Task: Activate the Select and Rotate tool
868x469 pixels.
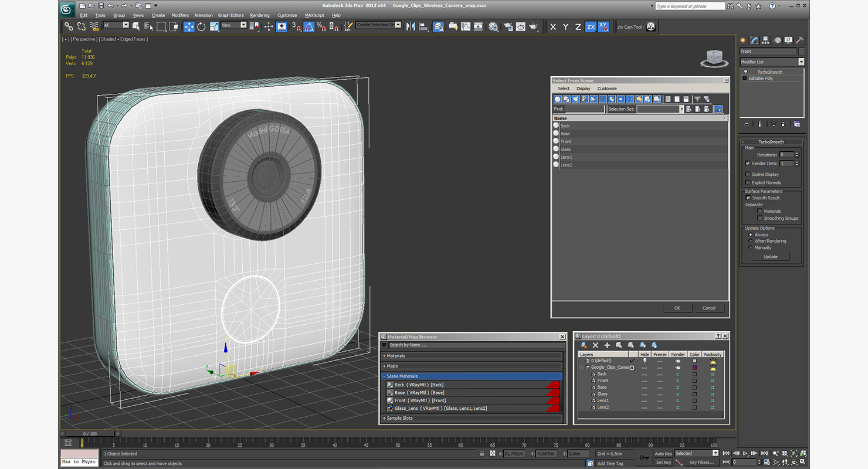Action: pyautogui.click(x=201, y=26)
